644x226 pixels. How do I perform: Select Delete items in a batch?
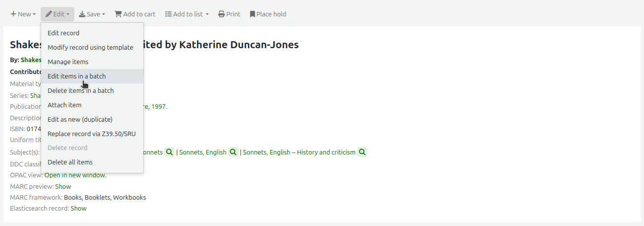[x=80, y=91]
